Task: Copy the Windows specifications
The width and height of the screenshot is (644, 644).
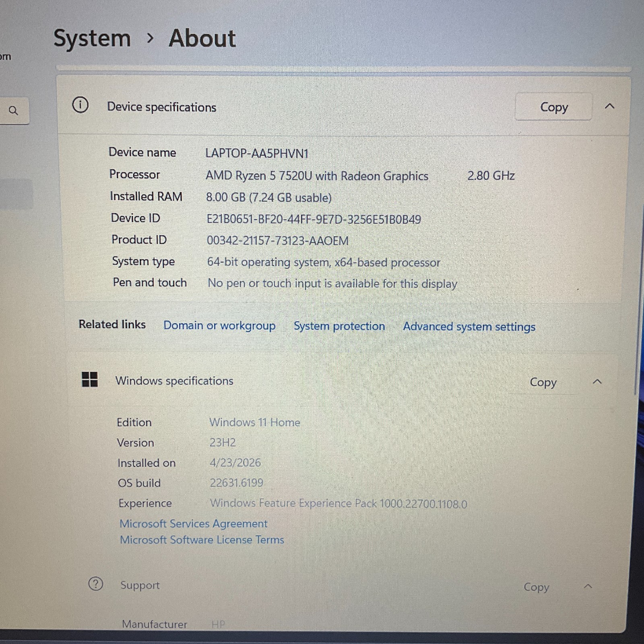Action: [543, 382]
